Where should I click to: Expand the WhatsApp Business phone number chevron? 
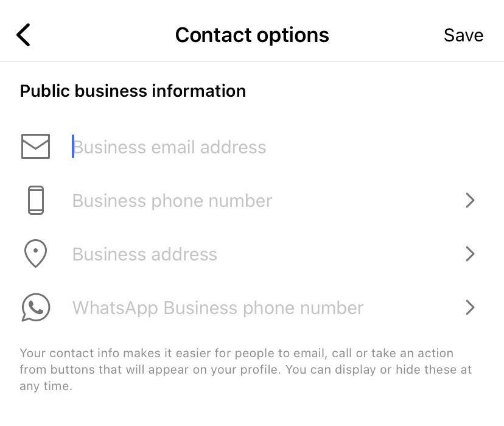tap(469, 307)
